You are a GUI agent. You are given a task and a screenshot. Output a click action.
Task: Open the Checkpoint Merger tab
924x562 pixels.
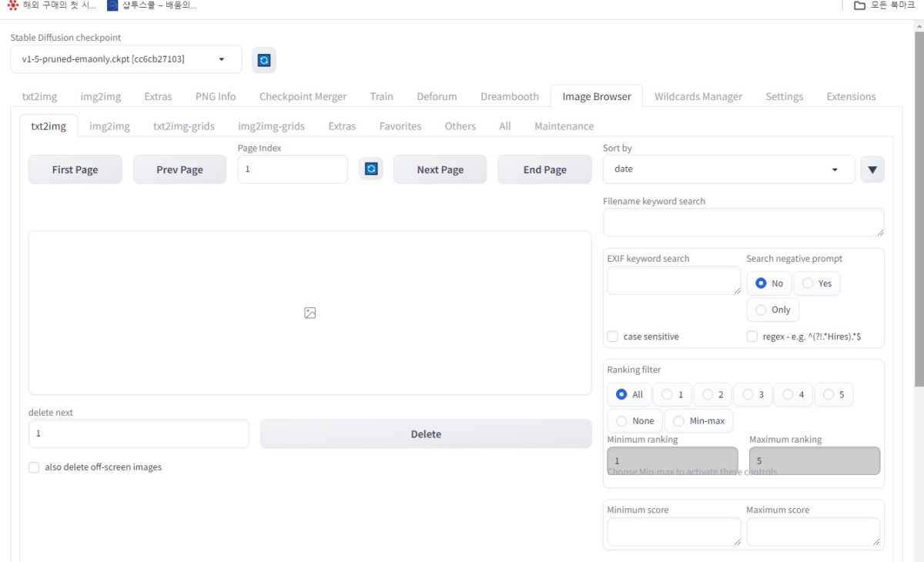[x=303, y=96]
